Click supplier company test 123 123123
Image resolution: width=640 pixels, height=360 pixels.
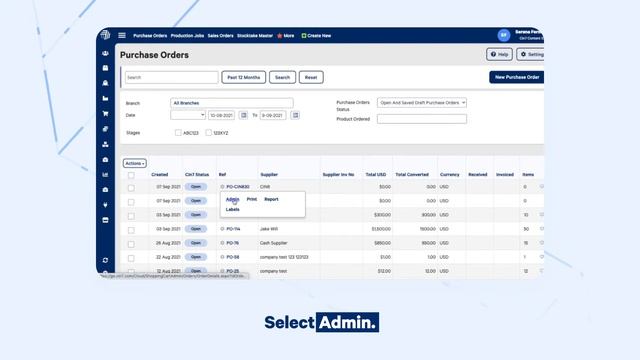284,257
